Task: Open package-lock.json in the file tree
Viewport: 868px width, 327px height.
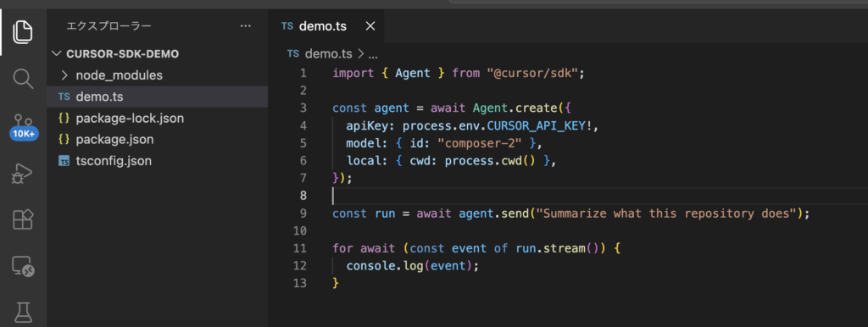Action: pos(157,119)
